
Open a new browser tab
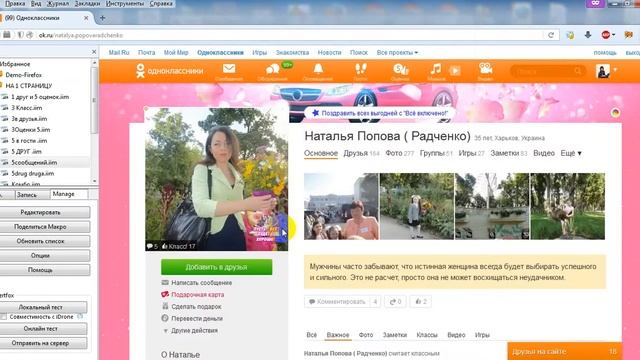click(102, 18)
